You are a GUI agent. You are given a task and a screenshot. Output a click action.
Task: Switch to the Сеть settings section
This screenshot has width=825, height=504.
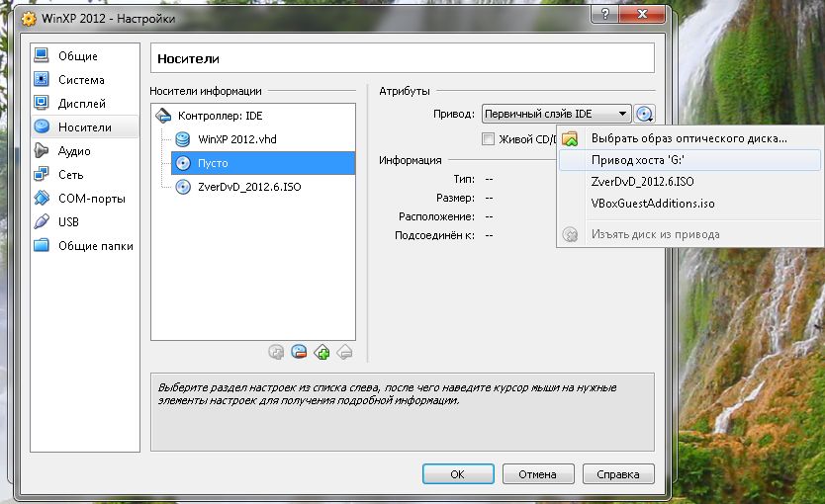pos(70,175)
